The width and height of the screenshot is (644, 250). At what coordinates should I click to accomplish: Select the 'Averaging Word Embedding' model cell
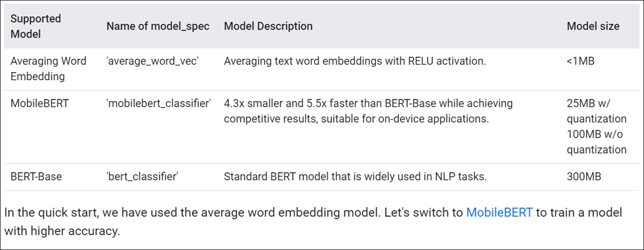(48, 69)
